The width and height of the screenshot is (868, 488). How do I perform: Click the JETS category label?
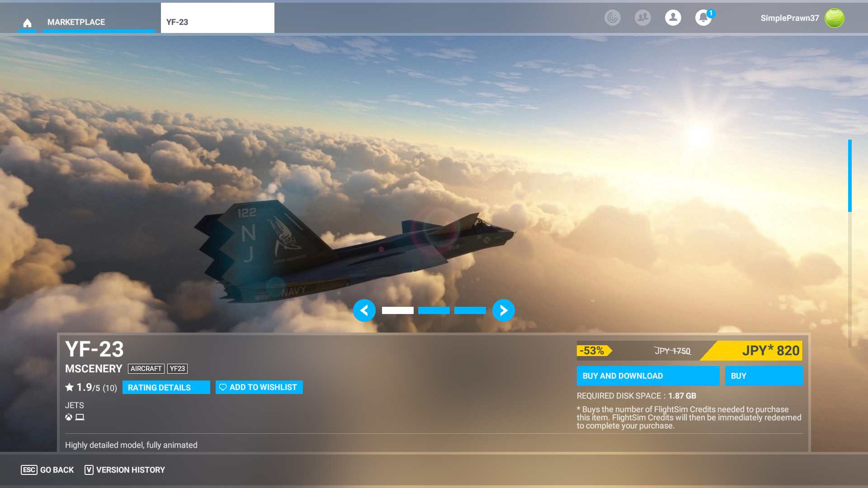[75, 405]
